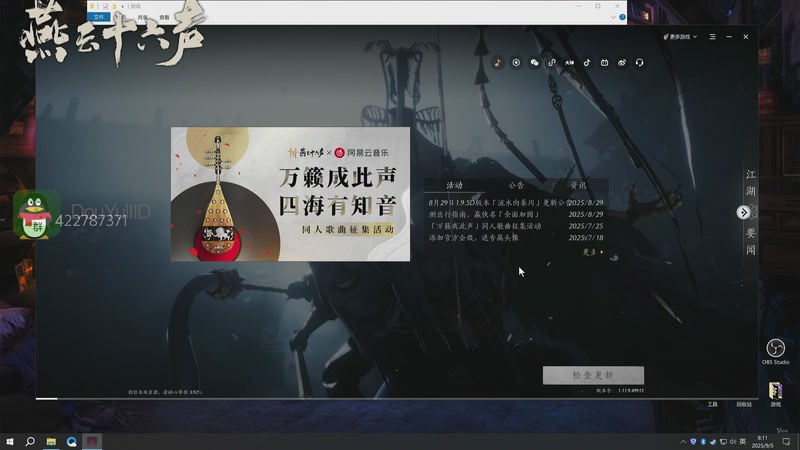Open File Explorer help icon

[622, 17]
